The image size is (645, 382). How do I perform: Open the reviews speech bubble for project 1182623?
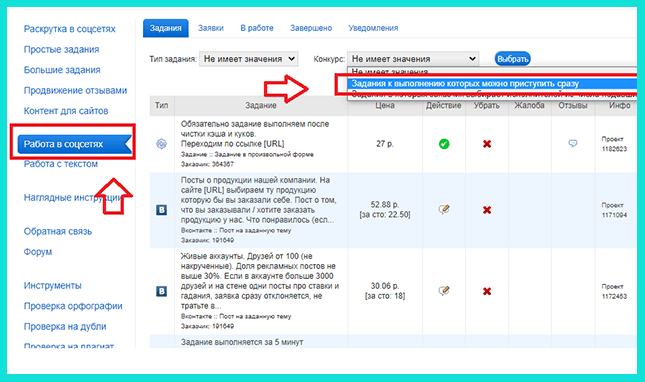[573, 143]
